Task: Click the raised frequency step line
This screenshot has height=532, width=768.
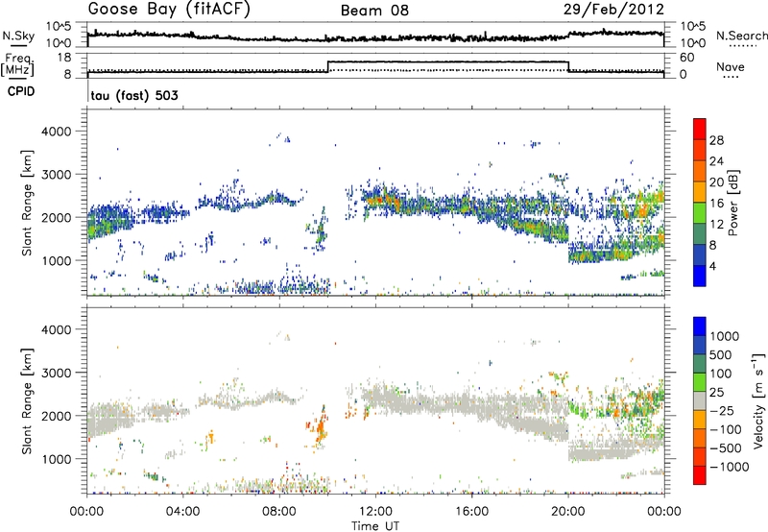Action: coord(447,61)
